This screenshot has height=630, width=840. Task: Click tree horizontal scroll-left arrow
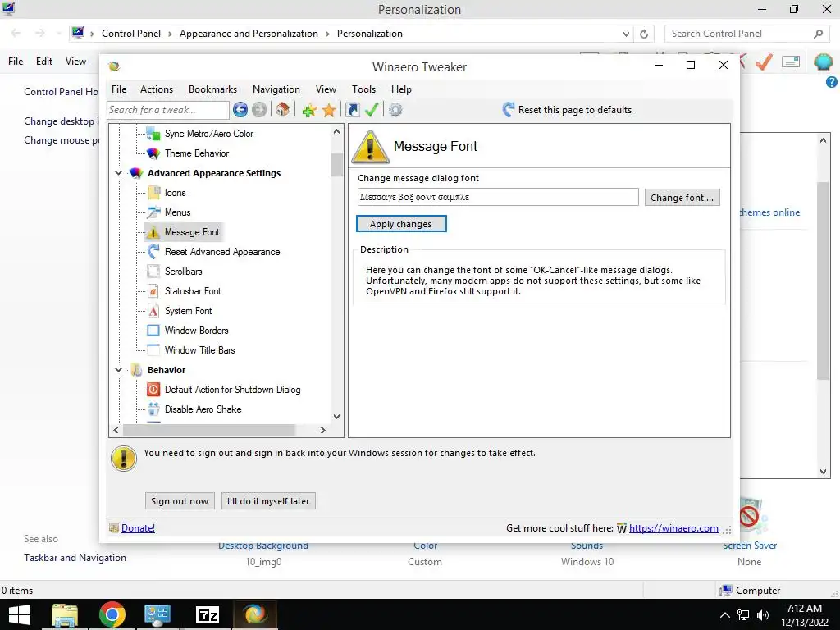pyautogui.click(x=116, y=430)
